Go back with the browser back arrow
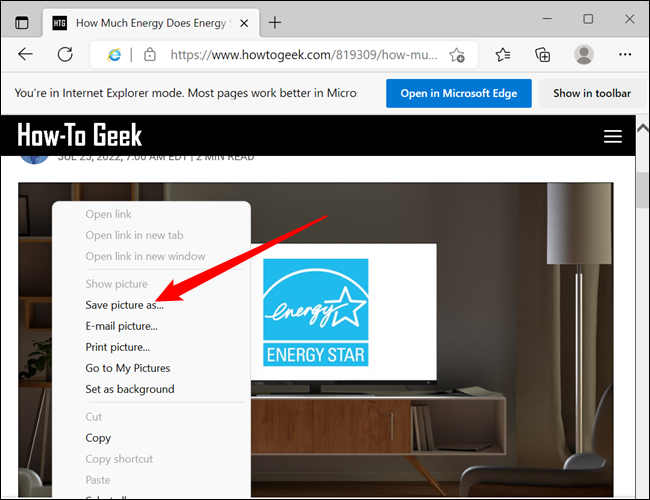The height and width of the screenshot is (500, 650). click(25, 54)
